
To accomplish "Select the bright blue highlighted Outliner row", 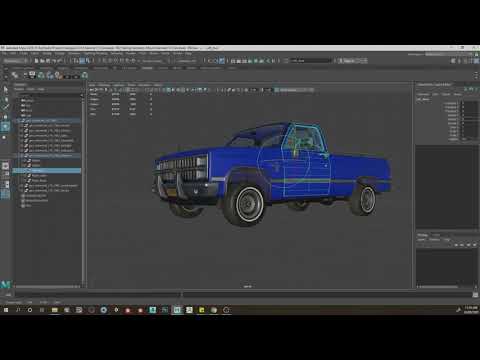I will click(47, 171).
